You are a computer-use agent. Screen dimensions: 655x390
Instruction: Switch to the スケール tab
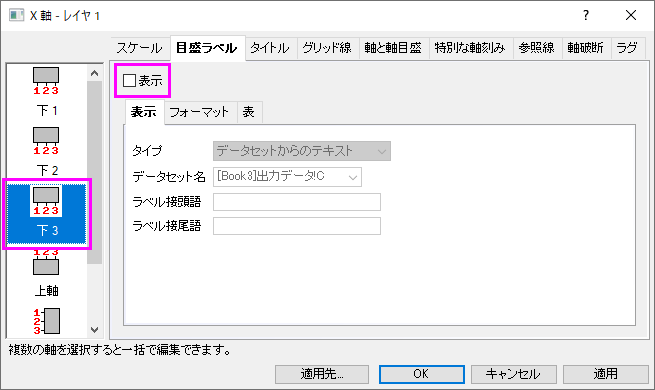tap(140, 48)
